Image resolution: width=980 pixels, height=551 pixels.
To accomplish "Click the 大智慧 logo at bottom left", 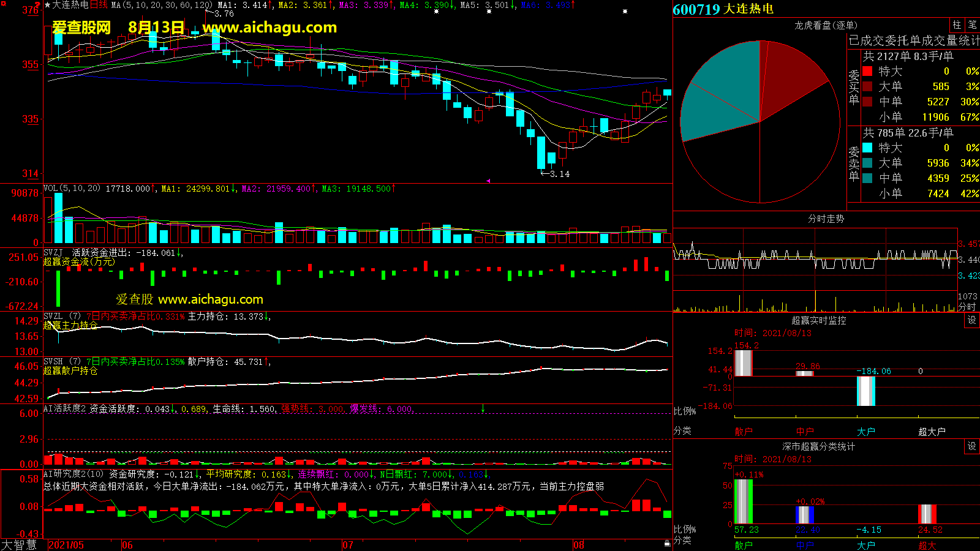I will click(x=20, y=545).
